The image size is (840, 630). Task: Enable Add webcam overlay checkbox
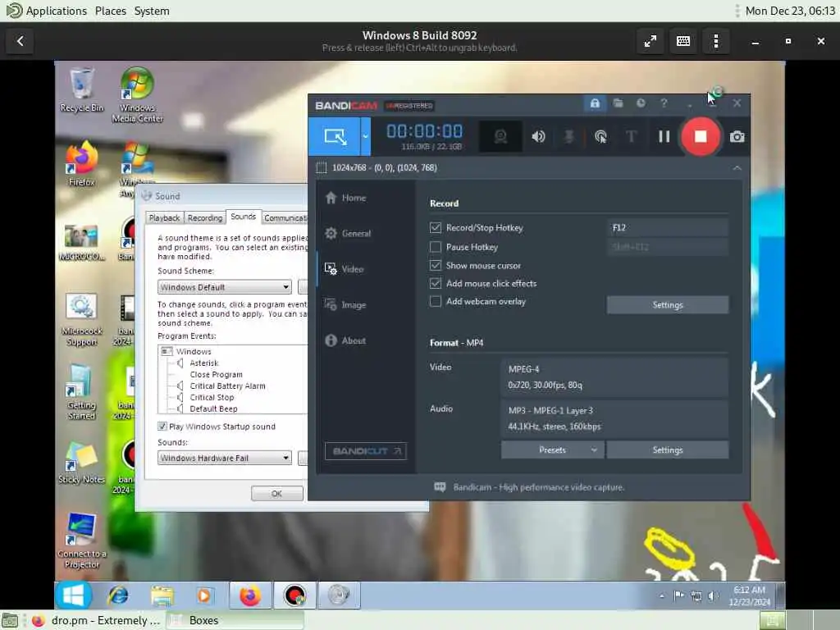pos(436,301)
